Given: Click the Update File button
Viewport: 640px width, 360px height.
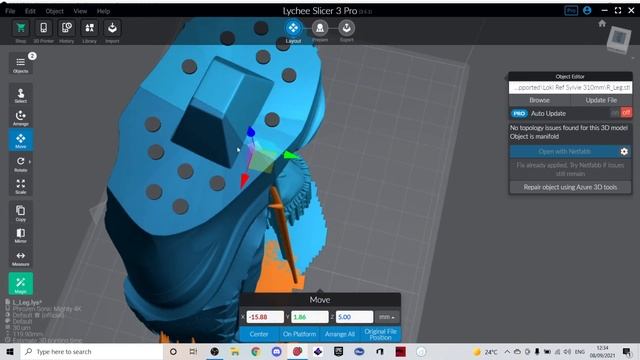Looking at the screenshot, I should (x=601, y=100).
